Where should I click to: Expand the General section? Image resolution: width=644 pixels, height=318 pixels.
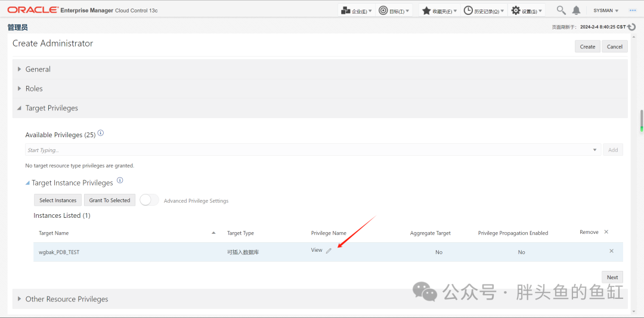point(19,69)
